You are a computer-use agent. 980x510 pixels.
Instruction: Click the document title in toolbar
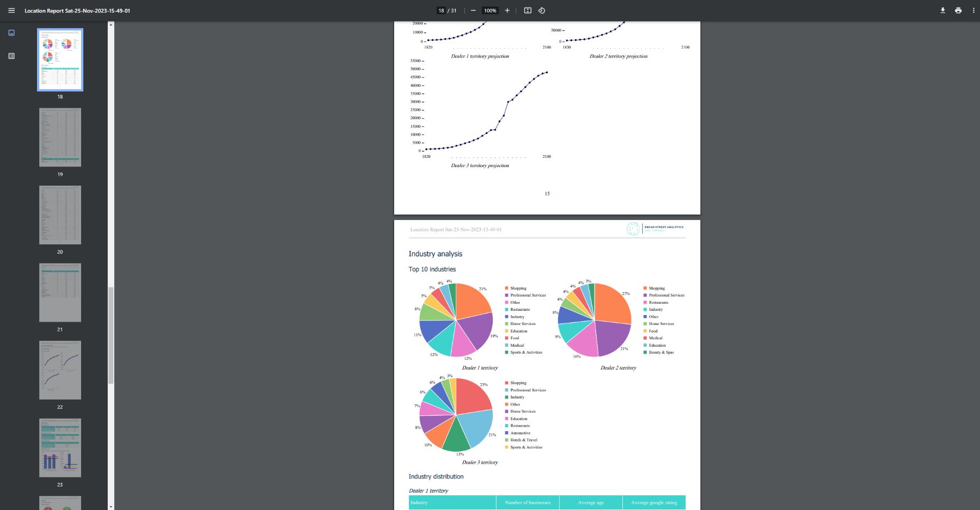pyautogui.click(x=77, y=10)
